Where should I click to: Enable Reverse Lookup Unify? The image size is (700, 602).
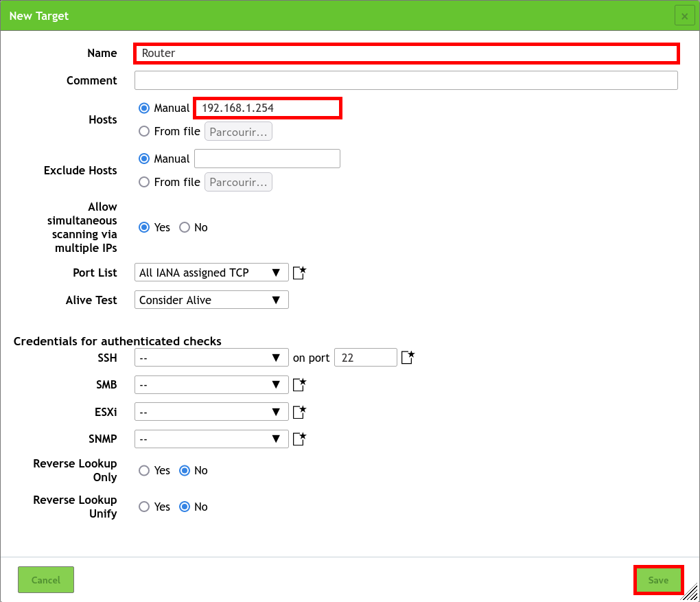143,507
